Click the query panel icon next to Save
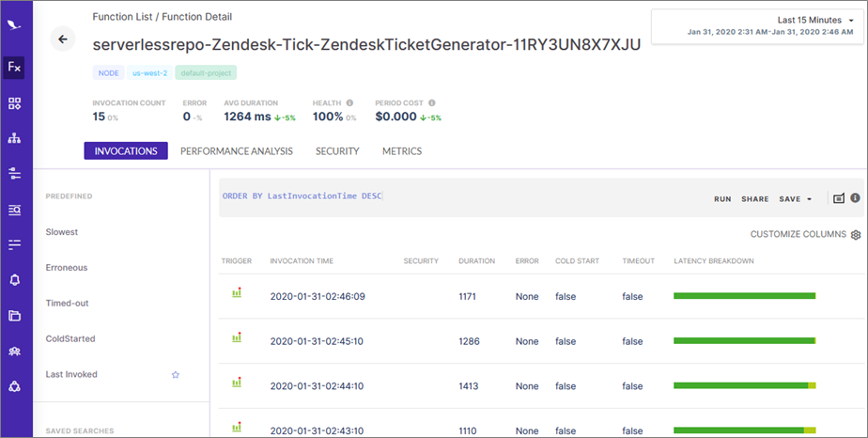This screenshot has width=868, height=438. tap(839, 198)
